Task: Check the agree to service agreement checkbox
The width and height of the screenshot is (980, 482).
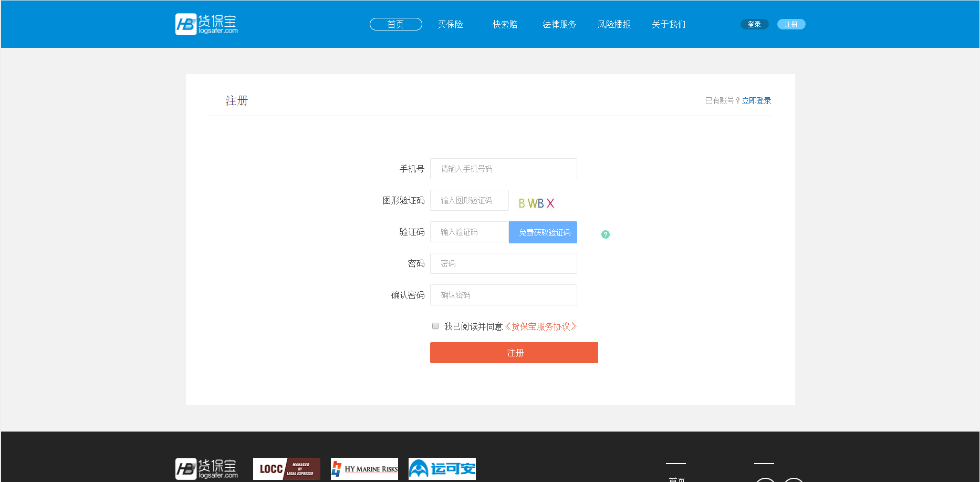Action: pyautogui.click(x=435, y=326)
